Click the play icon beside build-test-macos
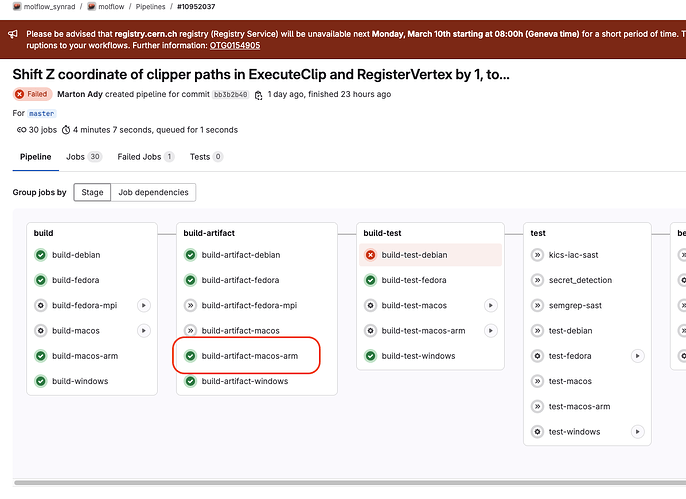686x499 pixels. [490, 305]
